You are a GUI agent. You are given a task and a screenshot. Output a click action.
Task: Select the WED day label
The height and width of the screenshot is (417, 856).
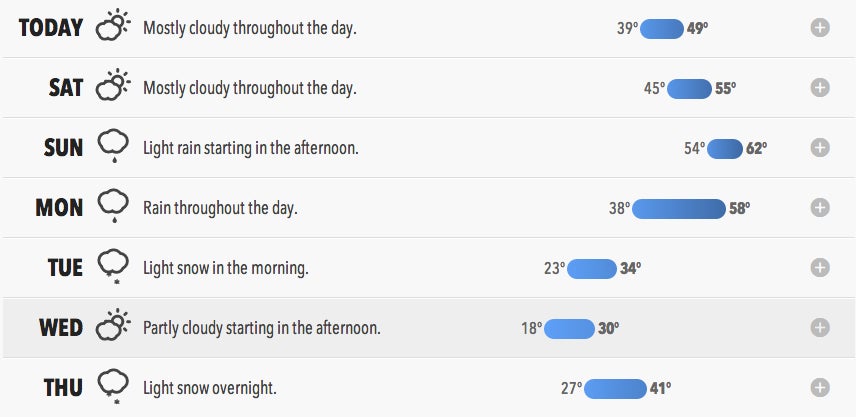click(61, 328)
